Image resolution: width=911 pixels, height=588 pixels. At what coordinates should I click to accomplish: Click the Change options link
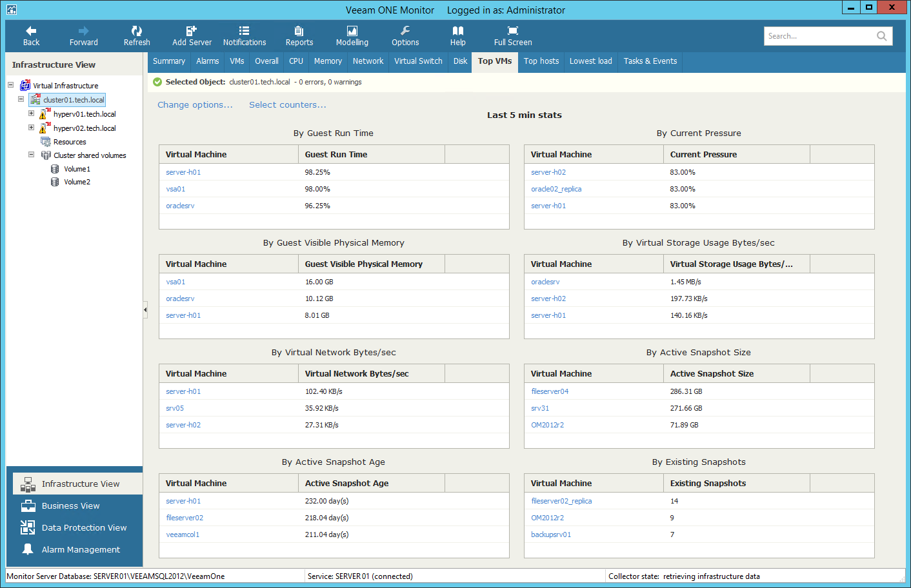(195, 105)
